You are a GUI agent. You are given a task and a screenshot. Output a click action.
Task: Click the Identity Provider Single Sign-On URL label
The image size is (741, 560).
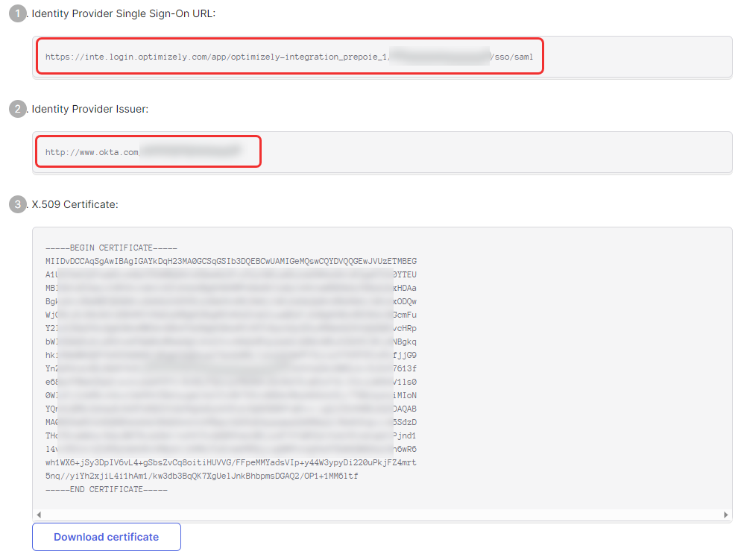123,13
